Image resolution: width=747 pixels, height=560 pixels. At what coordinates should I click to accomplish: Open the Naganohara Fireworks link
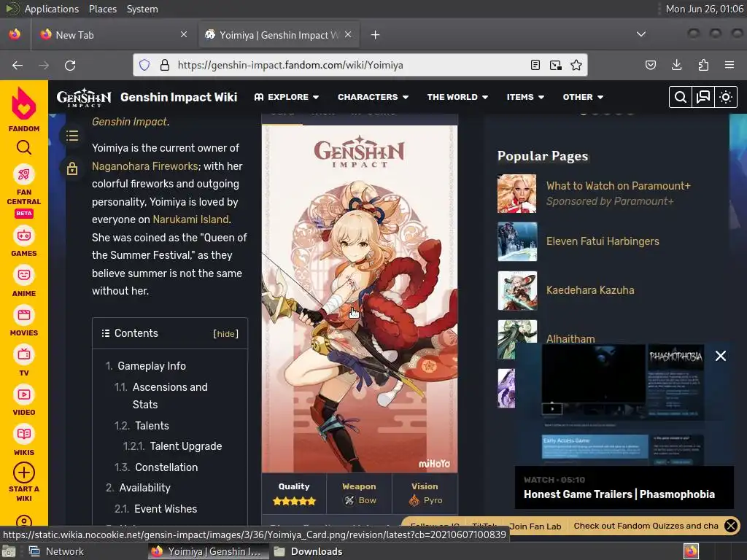pyautogui.click(x=145, y=166)
